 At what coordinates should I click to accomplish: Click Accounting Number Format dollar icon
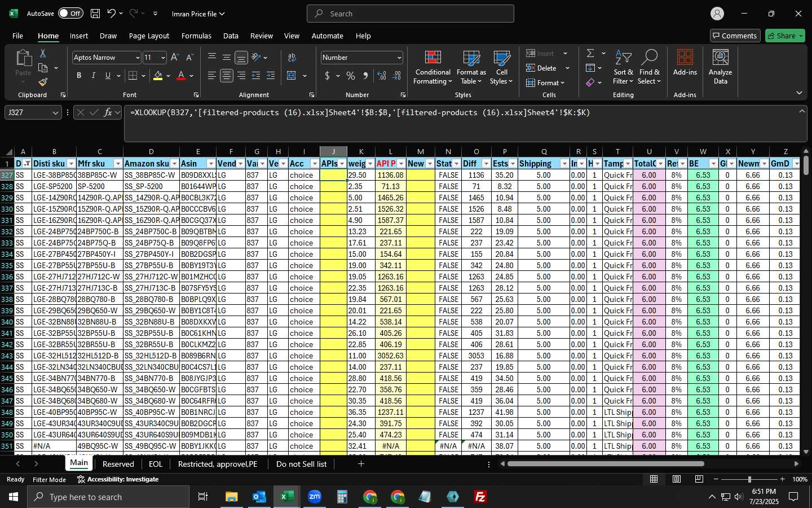[x=327, y=76]
